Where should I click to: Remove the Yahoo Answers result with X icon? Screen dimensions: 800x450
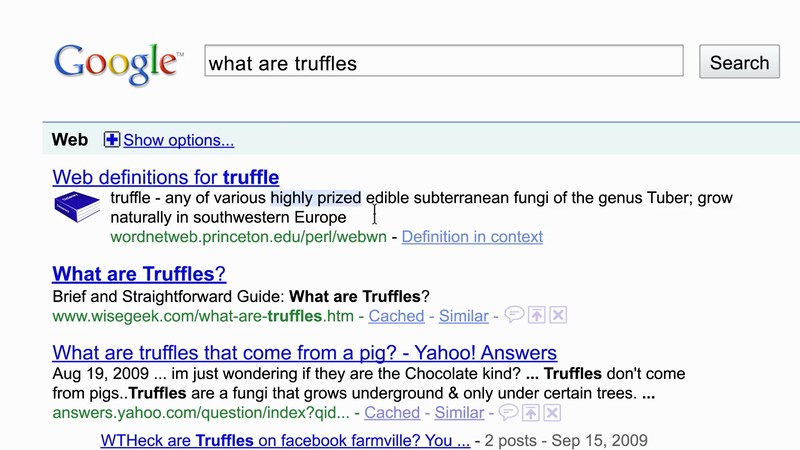[x=554, y=412]
